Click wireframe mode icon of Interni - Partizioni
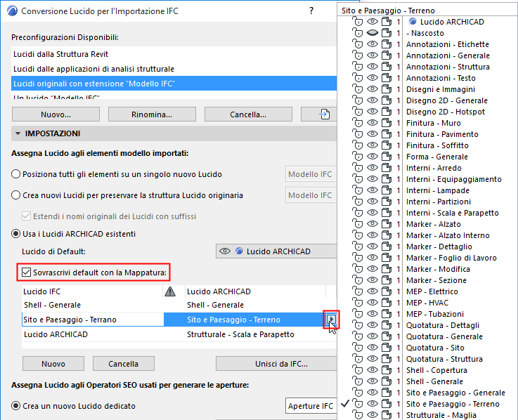This screenshot has height=420, width=518. 387,201
